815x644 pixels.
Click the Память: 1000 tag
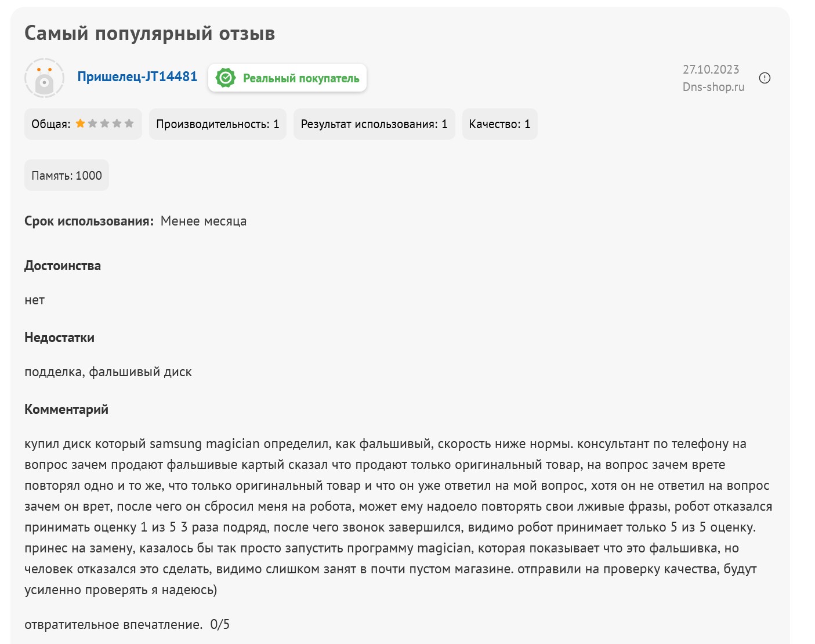pyautogui.click(x=67, y=176)
